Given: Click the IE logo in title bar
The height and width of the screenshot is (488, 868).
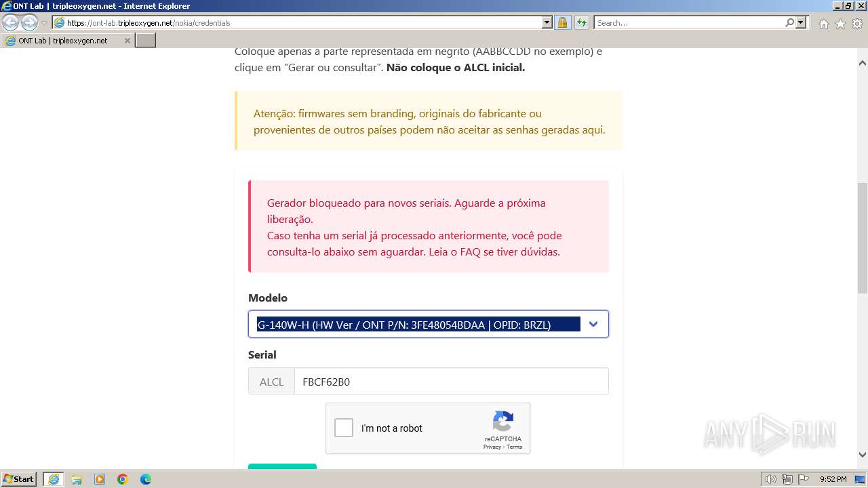Looking at the screenshot, I should tap(7, 5).
